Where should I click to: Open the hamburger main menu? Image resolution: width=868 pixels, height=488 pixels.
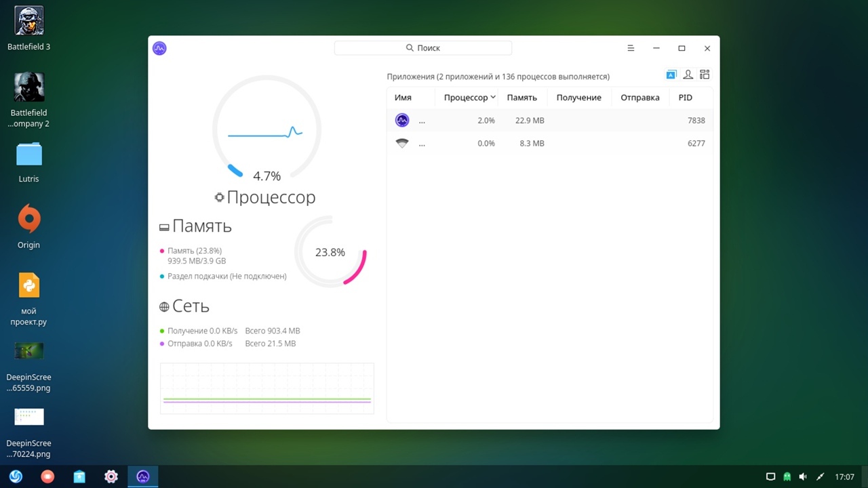click(631, 48)
